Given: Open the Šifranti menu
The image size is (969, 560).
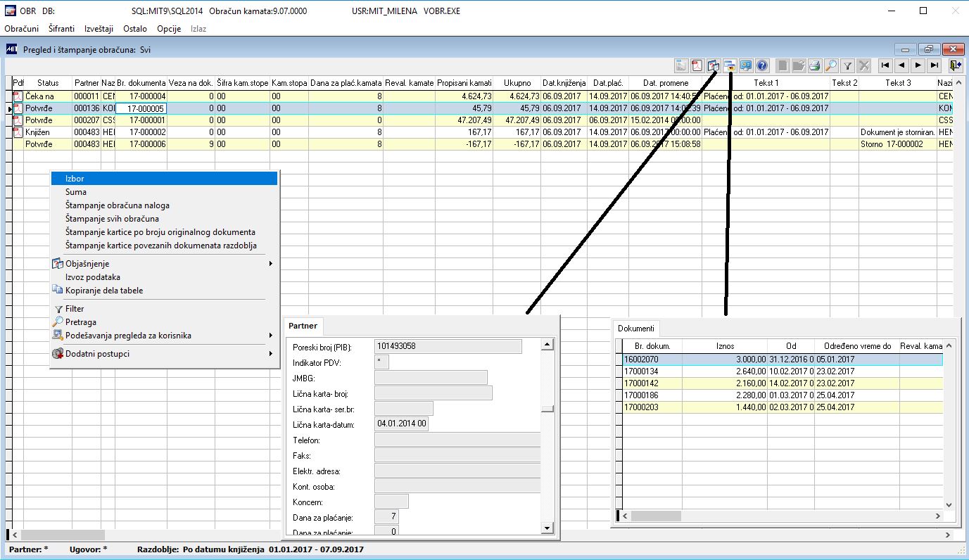Looking at the screenshot, I should 61,29.
